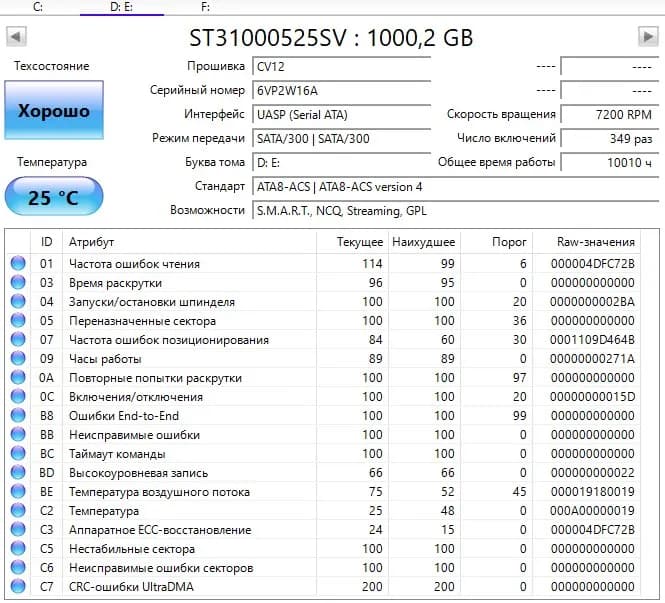Click raw value 0000000002BA
The width and height of the screenshot is (665, 603).
point(592,302)
